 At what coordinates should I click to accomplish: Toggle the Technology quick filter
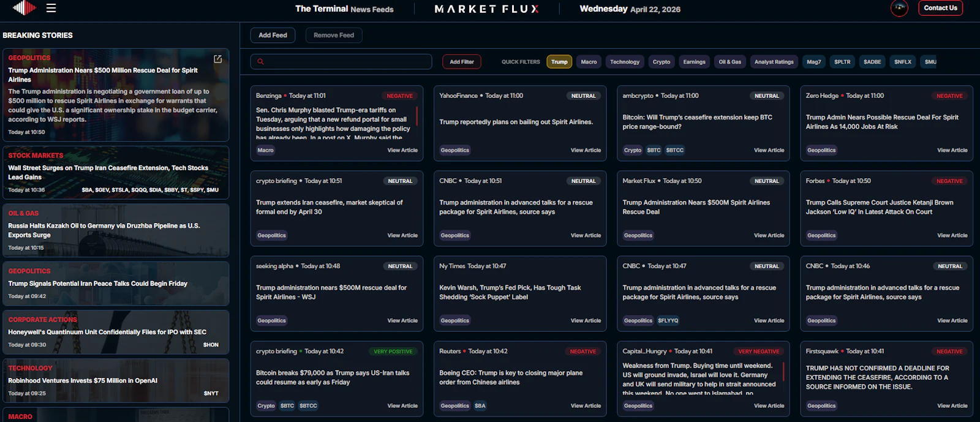(625, 62)
